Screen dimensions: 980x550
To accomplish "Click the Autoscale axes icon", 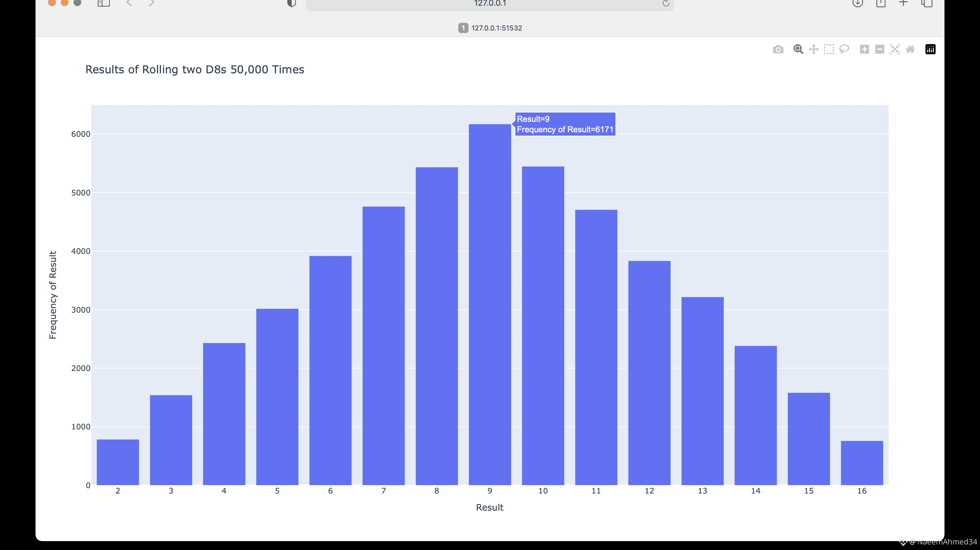I will coord(895,50).
